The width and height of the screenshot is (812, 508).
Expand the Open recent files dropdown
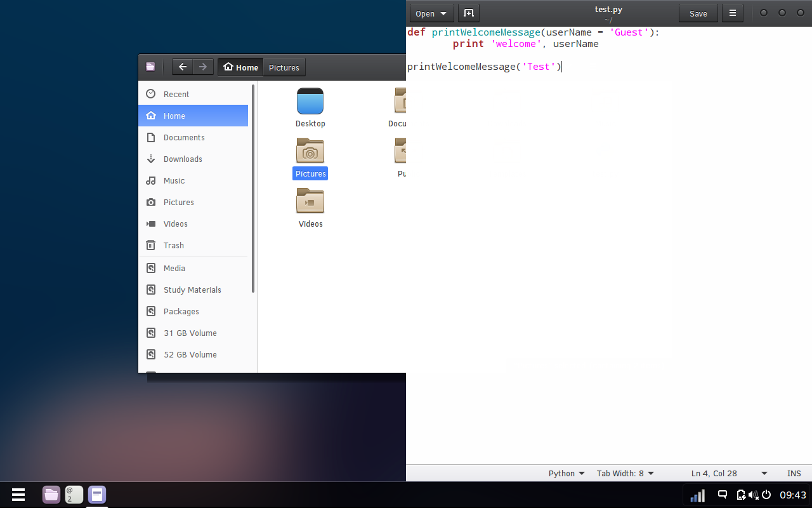431,13
